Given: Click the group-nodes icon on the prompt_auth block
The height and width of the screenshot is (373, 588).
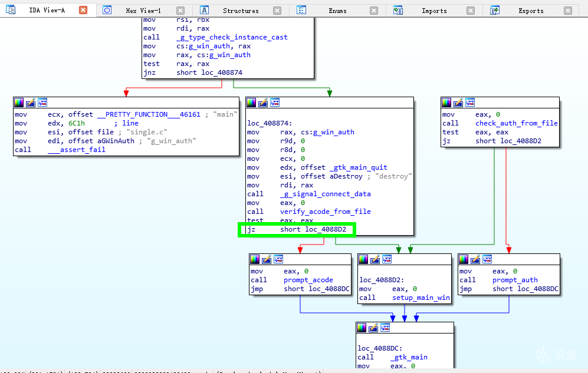Looking at the screenshot, I should coord(487,259).
